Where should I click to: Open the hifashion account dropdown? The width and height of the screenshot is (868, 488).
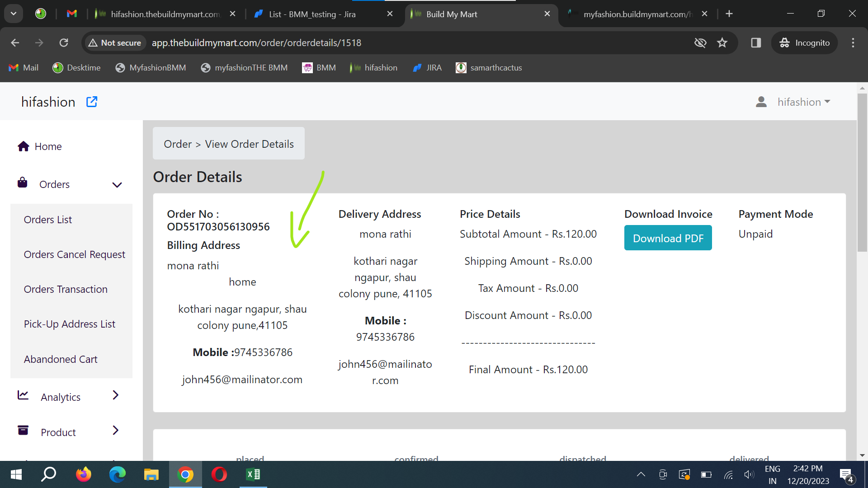803,102
